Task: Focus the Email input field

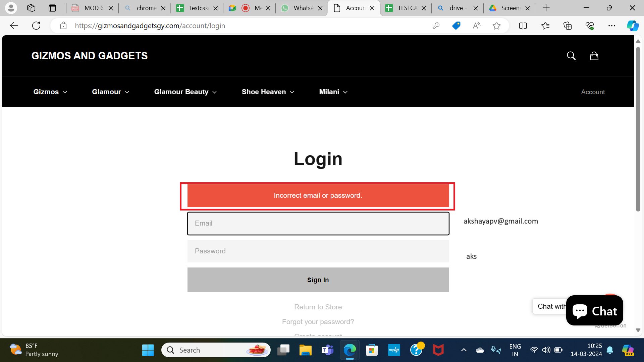Action: (318, 223)
